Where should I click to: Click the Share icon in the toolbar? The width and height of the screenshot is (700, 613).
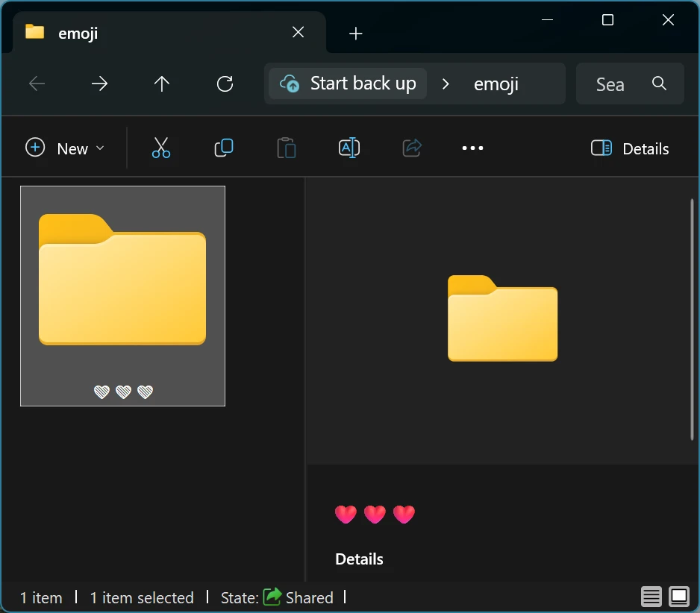click(411, 148)
